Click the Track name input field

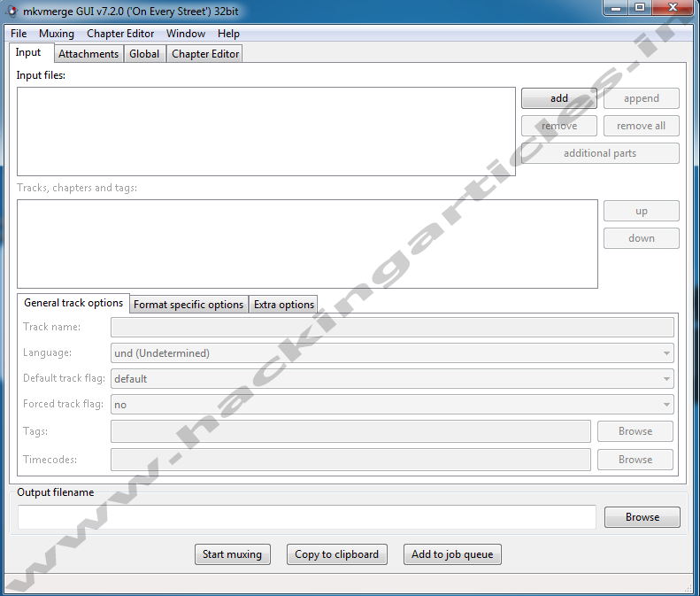click(x=392, y=328)
